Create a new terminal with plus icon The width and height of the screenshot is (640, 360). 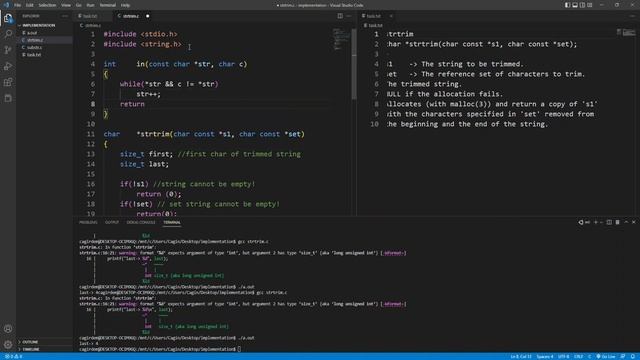click(x=596, y=222)
